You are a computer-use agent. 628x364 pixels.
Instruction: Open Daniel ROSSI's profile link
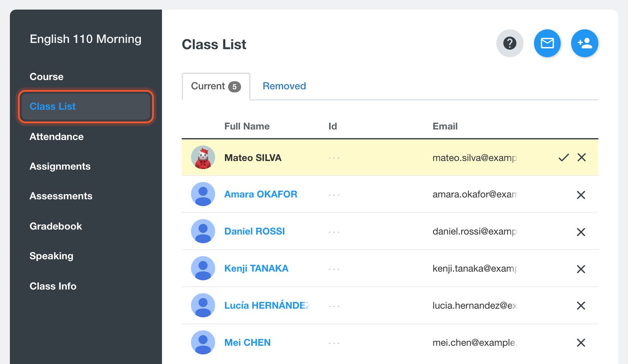click(x=254, y=231)
